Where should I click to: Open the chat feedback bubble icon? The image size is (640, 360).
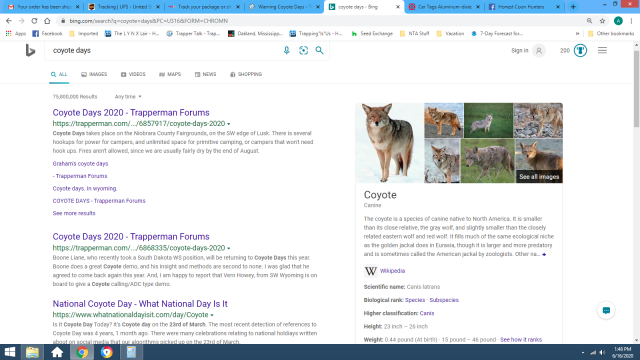[x=606, y=310]
